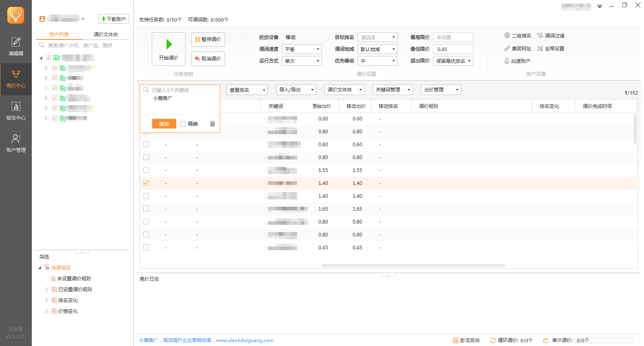Click the magnifier icon in the account search
Image resolution: width=644 pixels, height=346 pixels.
(42, 45)
